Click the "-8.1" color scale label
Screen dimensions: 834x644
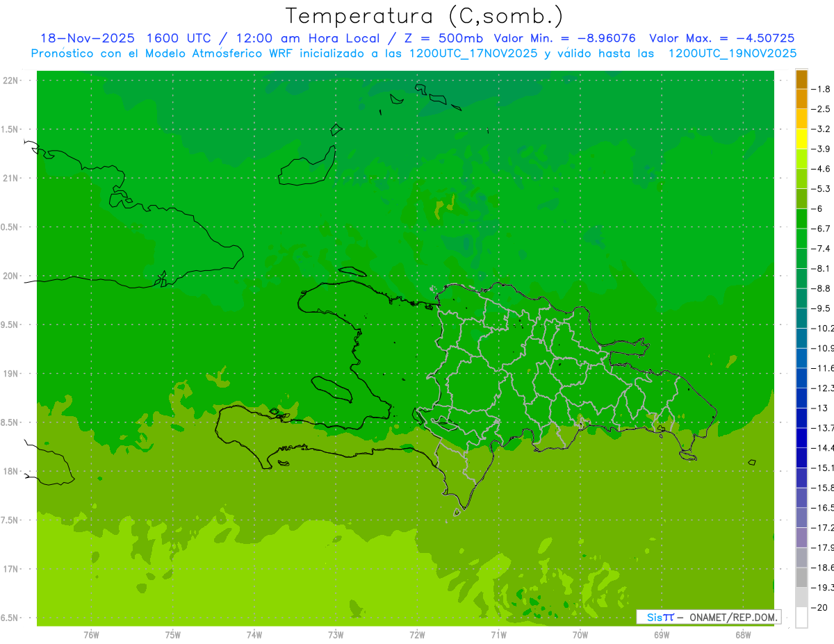[x=820, y=268]
